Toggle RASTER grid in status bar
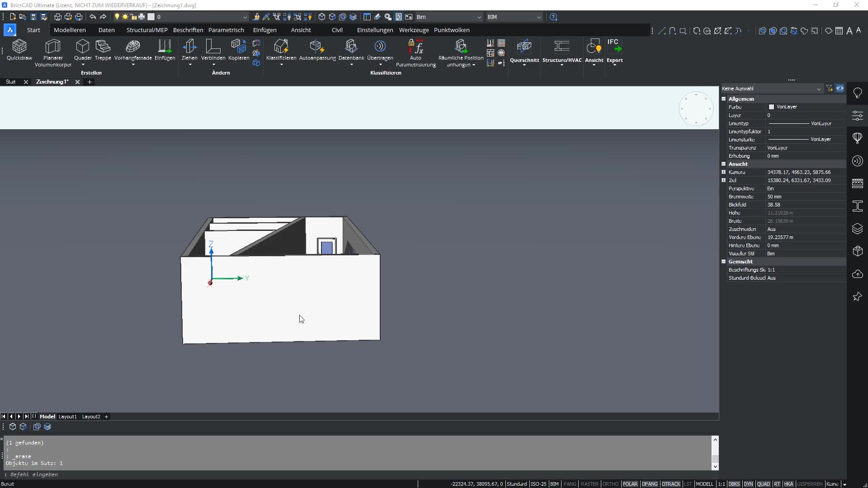This screenshot has height=488, width=868. pyautogui.click(x=590, y=484)
